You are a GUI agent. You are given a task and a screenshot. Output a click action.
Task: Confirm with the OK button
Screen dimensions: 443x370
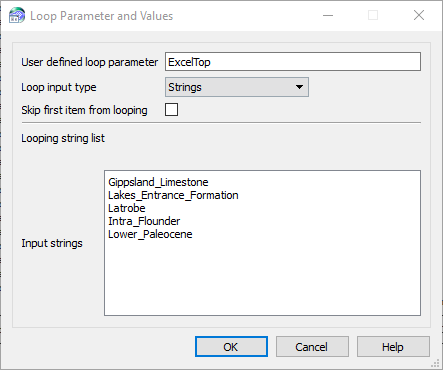[x=231, y=347]
